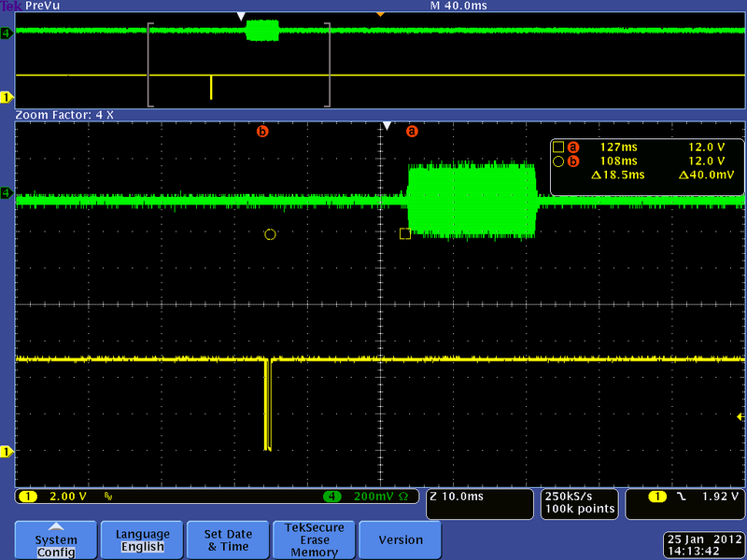747x560 pixels.
Task: Click cursor 'b' marker in the zoom window
Action: pos(262,131)
